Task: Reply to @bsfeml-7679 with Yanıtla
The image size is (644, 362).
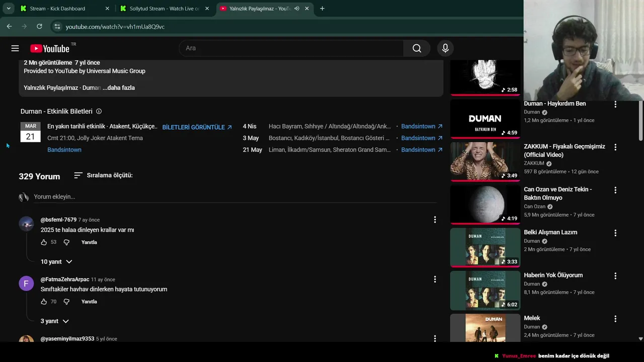Action: pyautogui.click(x=89, y=242)
